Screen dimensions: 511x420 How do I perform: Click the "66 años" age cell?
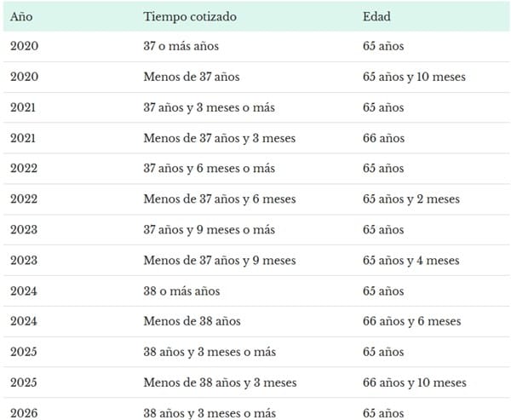(x=383, y=138)
